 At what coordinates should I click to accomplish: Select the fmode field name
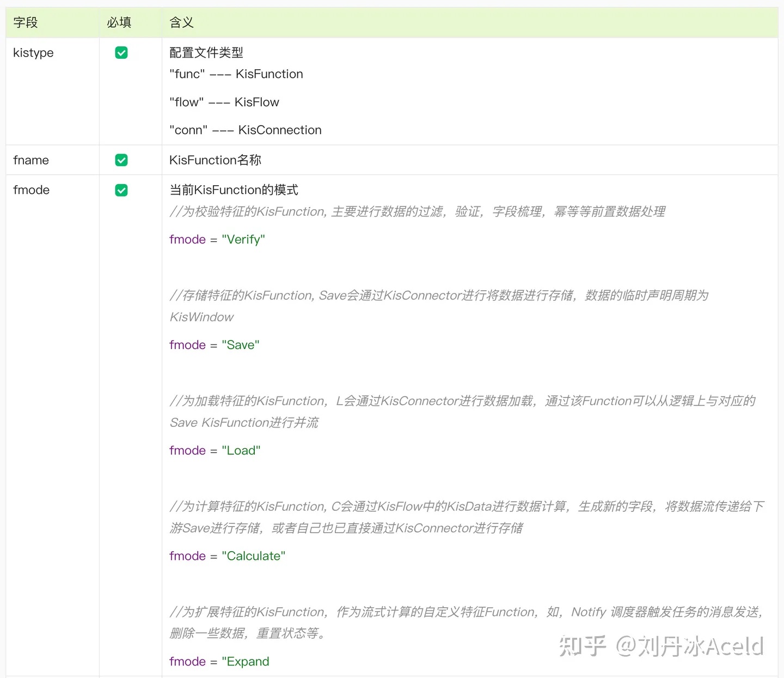click(31, 190)
